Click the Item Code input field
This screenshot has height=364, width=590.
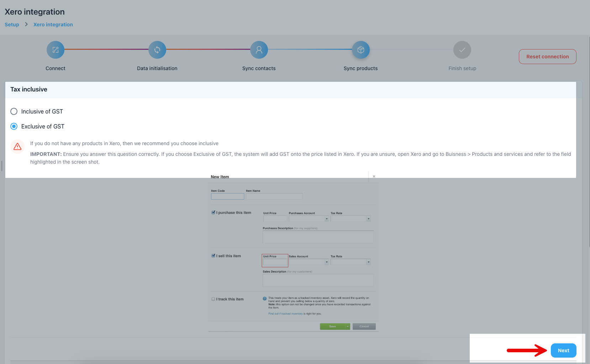228,196
